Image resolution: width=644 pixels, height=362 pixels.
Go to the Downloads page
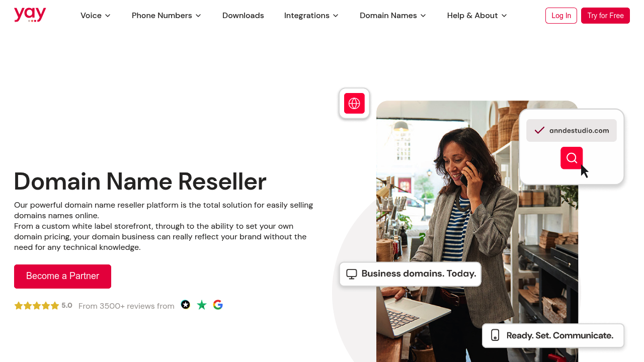coord(243,16)
